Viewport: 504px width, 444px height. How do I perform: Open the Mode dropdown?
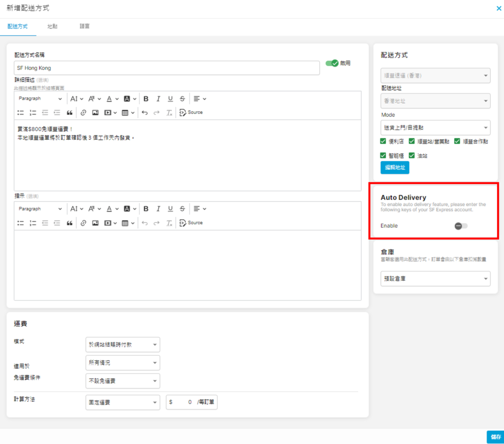435,127
